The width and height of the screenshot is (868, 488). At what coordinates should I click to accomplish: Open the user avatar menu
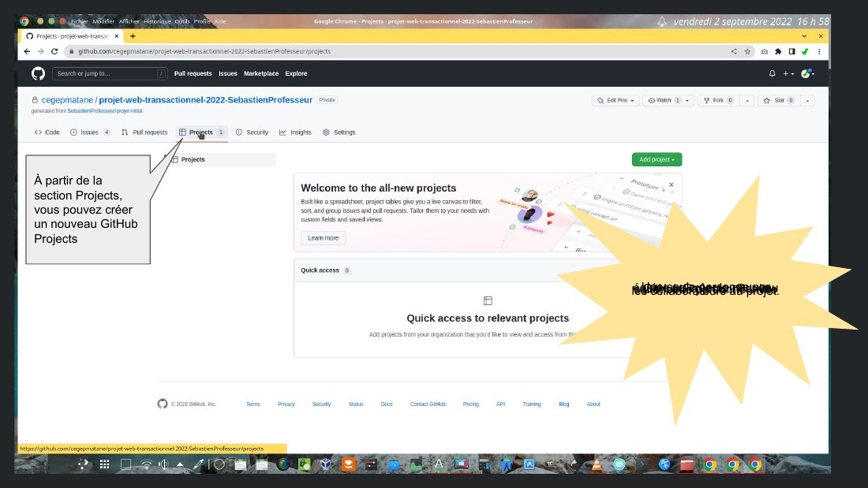click(x=808, y=73)
